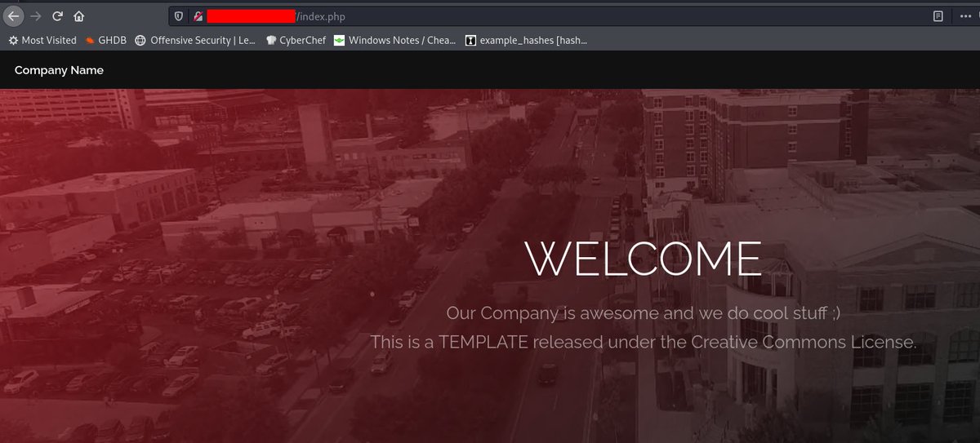Open the browser home page
The image size is (980, 443).
pyautogui.click(x=79, y=16)
